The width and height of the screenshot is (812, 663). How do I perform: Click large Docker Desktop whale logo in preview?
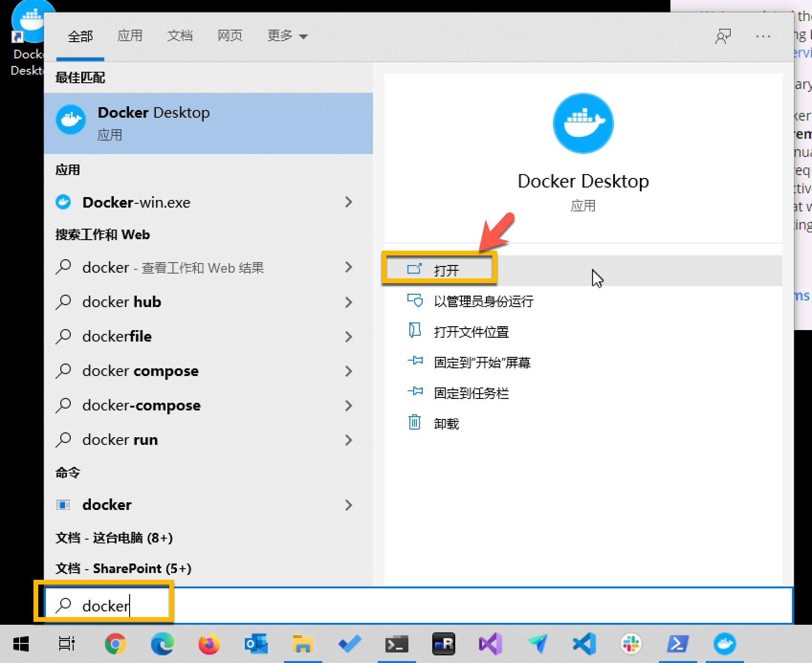(583, 123)
